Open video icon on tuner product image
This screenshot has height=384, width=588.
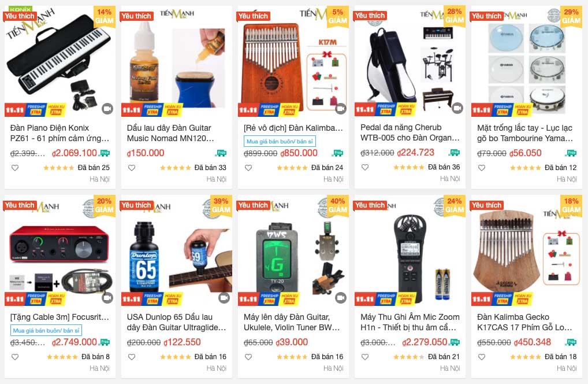(x=341, y=298)
